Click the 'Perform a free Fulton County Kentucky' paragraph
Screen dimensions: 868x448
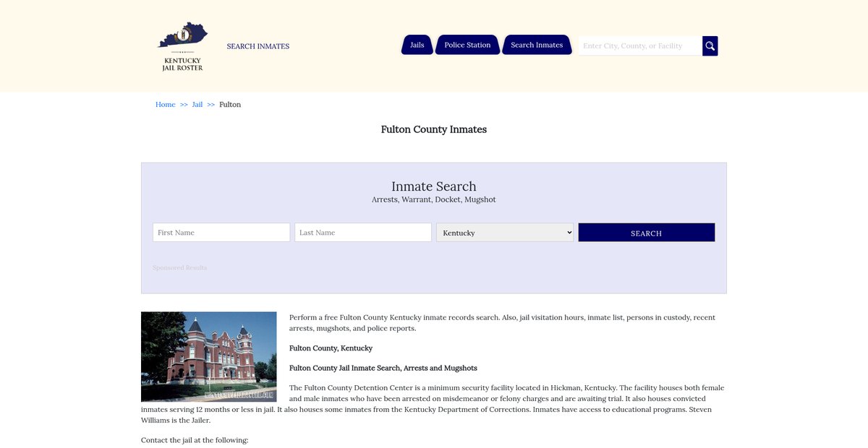503,323
